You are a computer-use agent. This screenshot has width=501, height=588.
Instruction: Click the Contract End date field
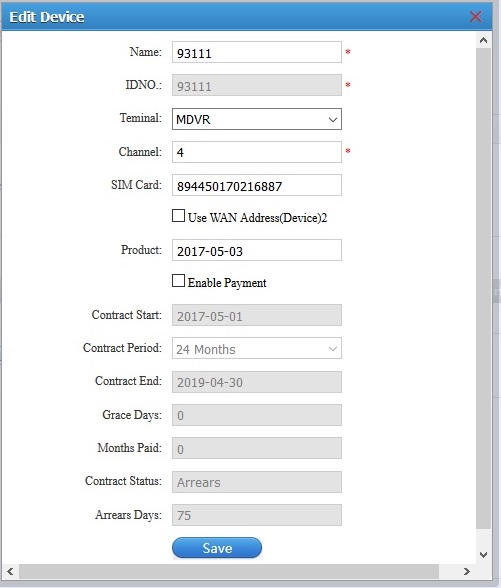click(257, 382)
